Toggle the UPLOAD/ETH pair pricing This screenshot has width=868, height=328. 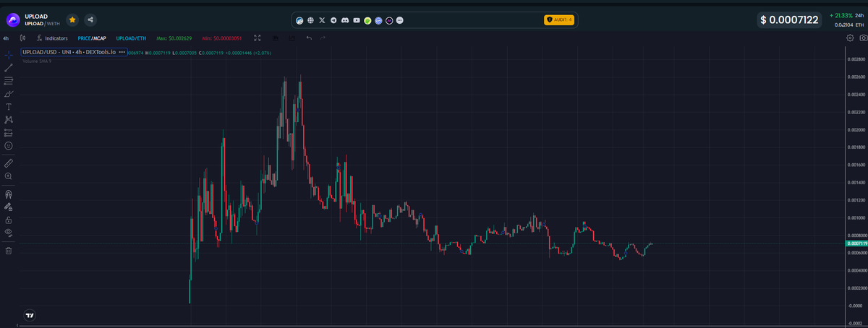131,38
